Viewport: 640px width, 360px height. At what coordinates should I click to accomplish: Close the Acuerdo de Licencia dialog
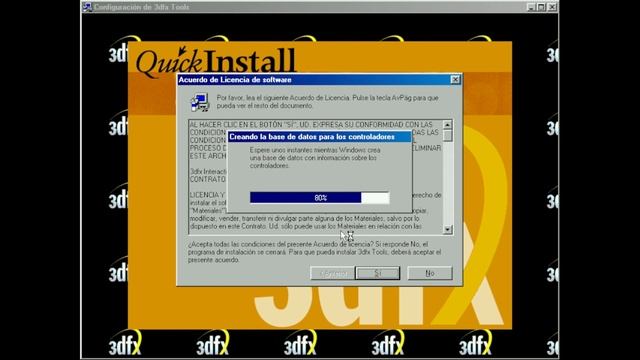[455, 80]
